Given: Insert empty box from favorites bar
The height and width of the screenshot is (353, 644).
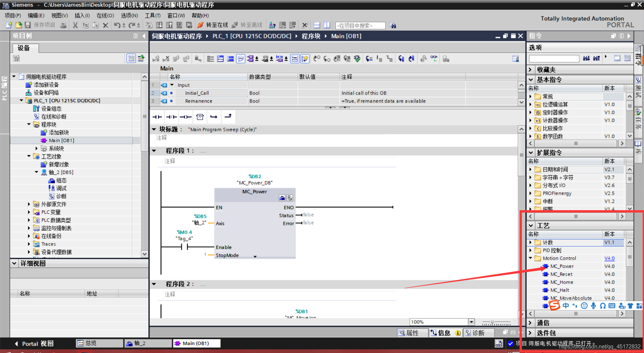Looking at the screenshot, I should pyautogui.click(x=200, y=117).
